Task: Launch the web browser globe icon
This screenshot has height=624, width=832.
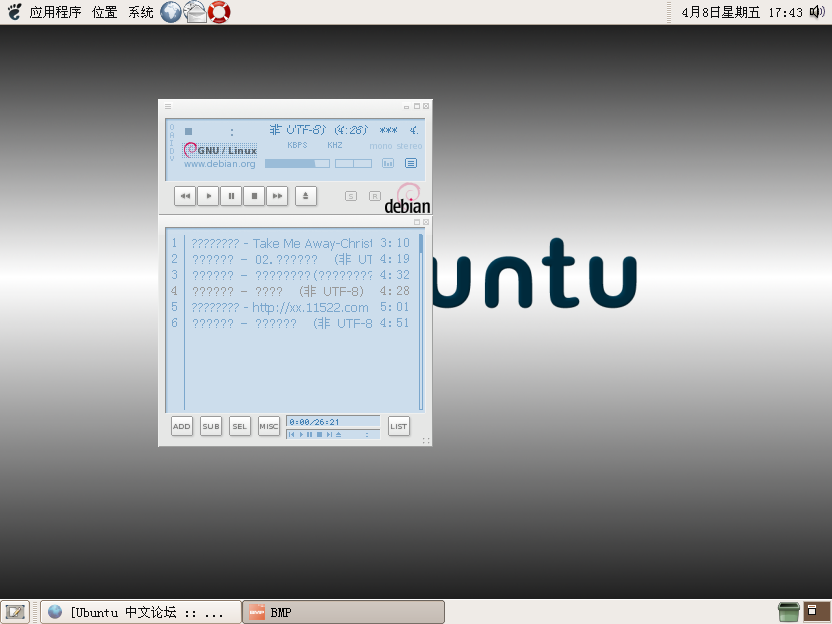Action: point(171,12)
